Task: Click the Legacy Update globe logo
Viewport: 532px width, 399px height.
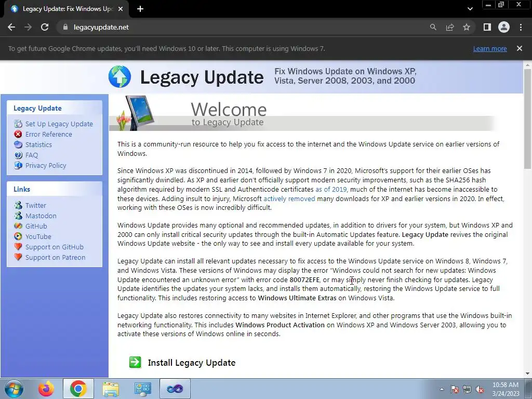Action: (120, 77)
